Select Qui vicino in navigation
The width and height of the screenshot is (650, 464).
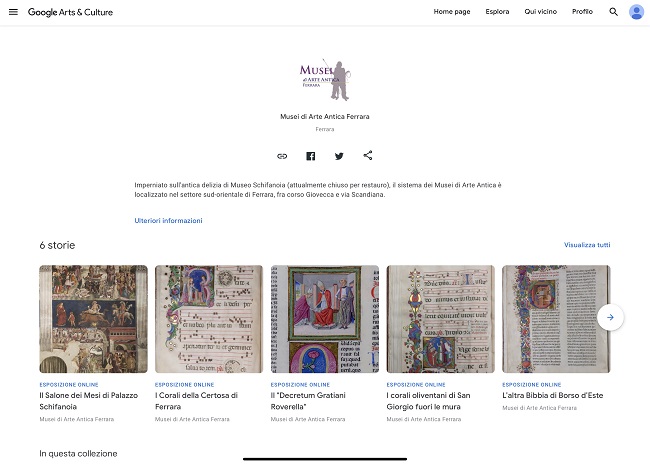point(541,12)
